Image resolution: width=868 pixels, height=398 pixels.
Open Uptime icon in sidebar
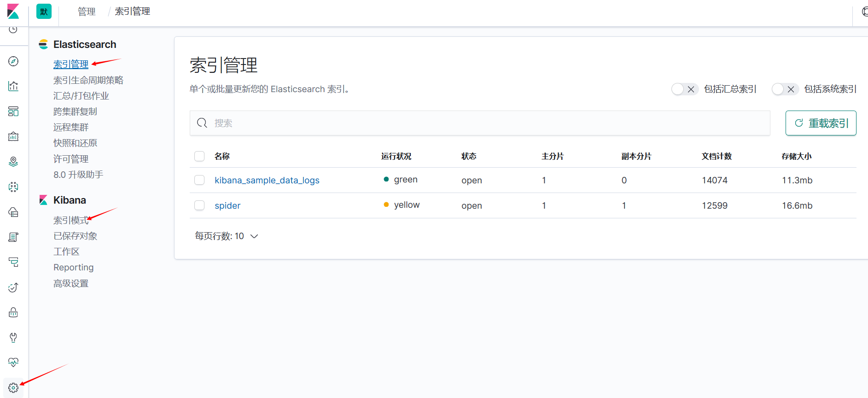tap(13, 287)
